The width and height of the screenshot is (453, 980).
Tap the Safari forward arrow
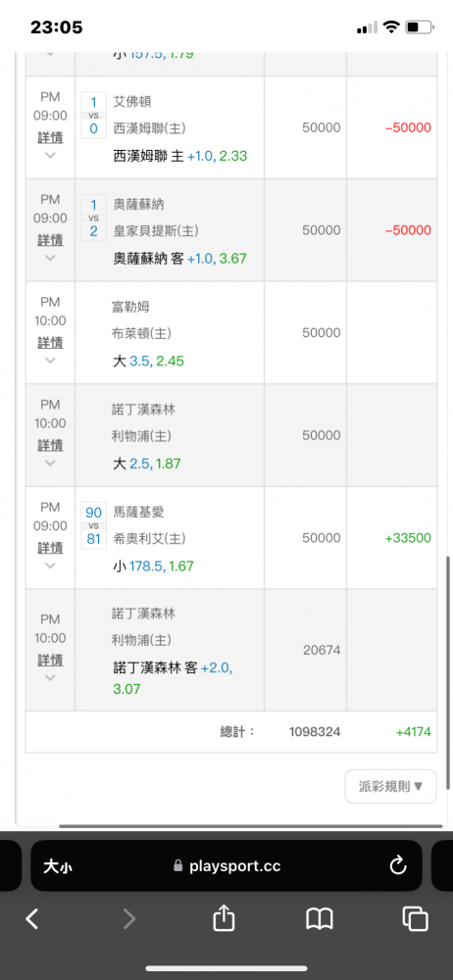pyautogui.click(x=128, y=918)
